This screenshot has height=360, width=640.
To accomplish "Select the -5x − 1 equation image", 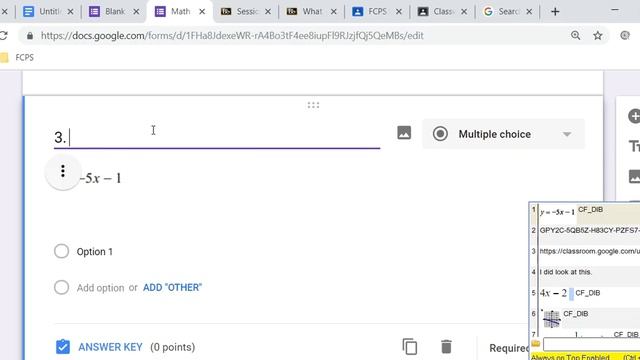I will point(100,178).
